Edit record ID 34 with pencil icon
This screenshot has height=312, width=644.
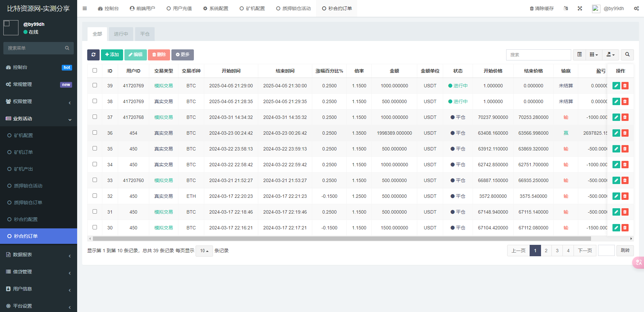(x=616, y=165)
